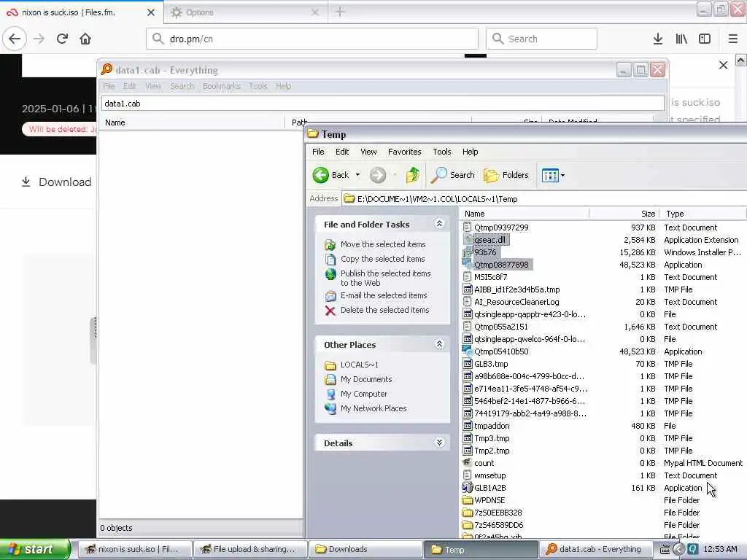Click E-mail the selected items
Image resolution: width=747 pixels, height=560 pixels.
point(384,295)
